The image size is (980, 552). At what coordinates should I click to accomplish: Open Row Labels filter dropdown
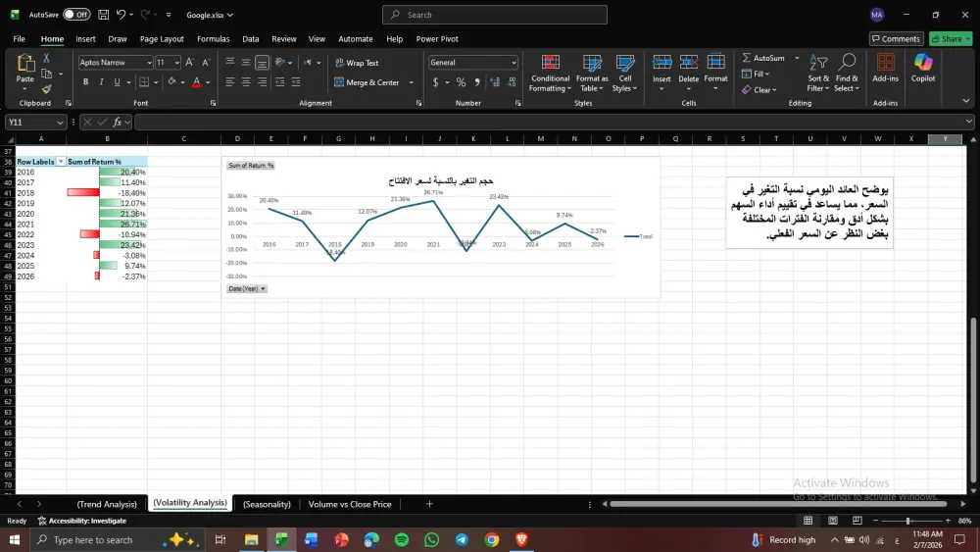coord(61,162)
